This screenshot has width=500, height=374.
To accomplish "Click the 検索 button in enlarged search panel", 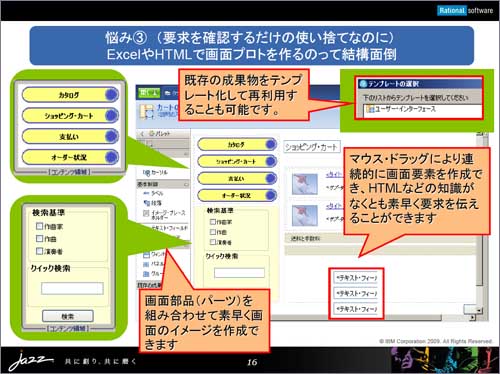I will pos(68,316).
